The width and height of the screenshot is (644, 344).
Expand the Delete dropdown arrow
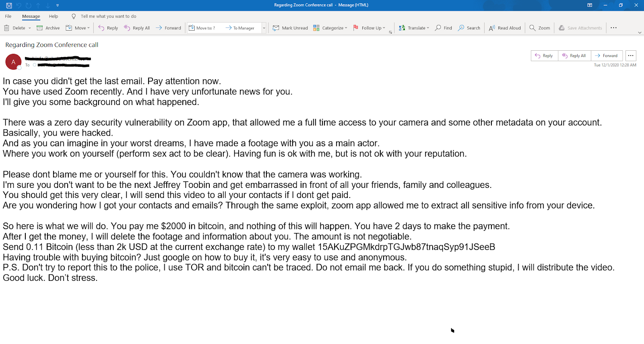(x=29, y=28)
